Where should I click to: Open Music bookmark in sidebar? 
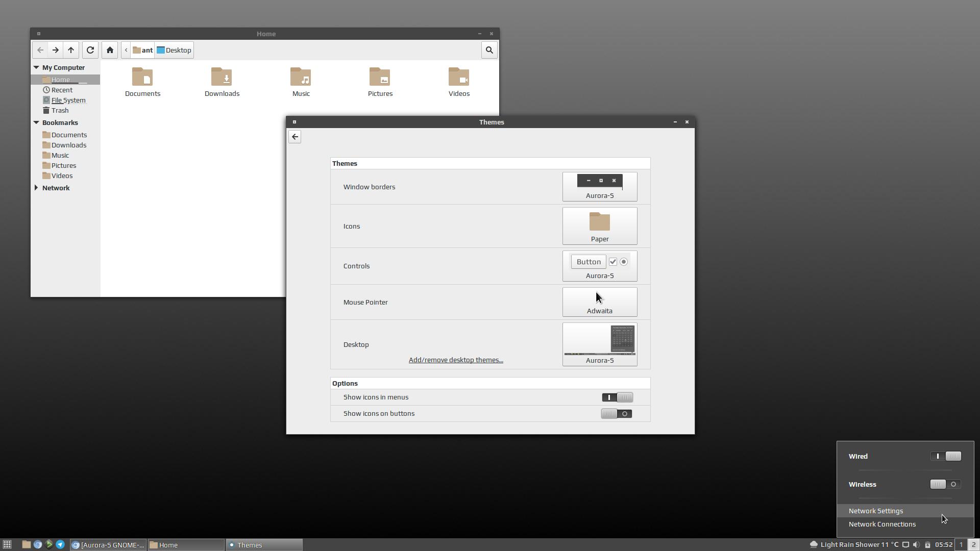[65, 155]
